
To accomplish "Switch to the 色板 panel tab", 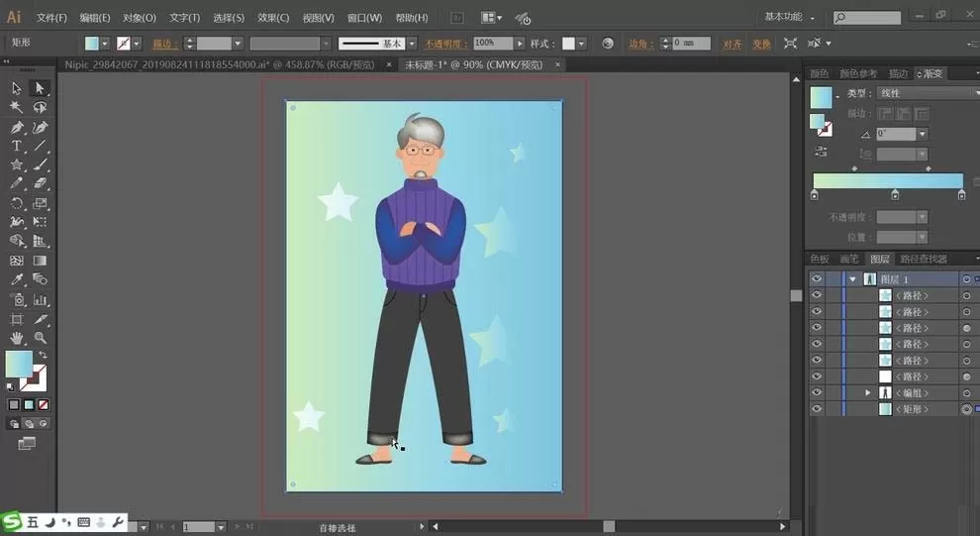I will click(820, 259).
